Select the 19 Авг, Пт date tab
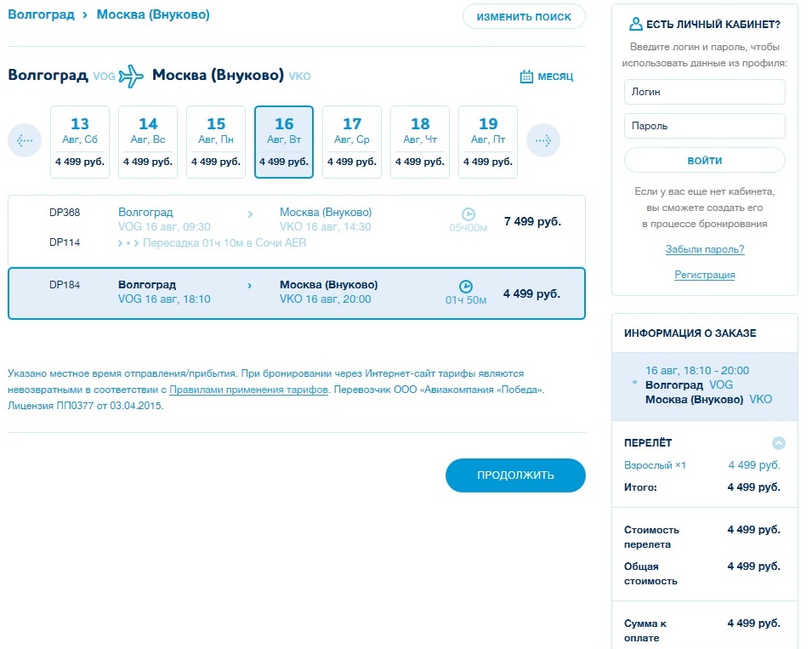 pyautogui.click(x=488, y=142)
